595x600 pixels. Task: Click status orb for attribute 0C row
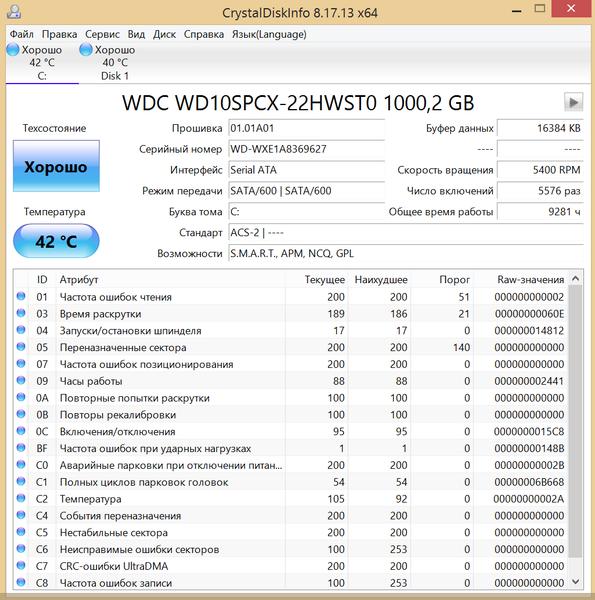point(21,431)
